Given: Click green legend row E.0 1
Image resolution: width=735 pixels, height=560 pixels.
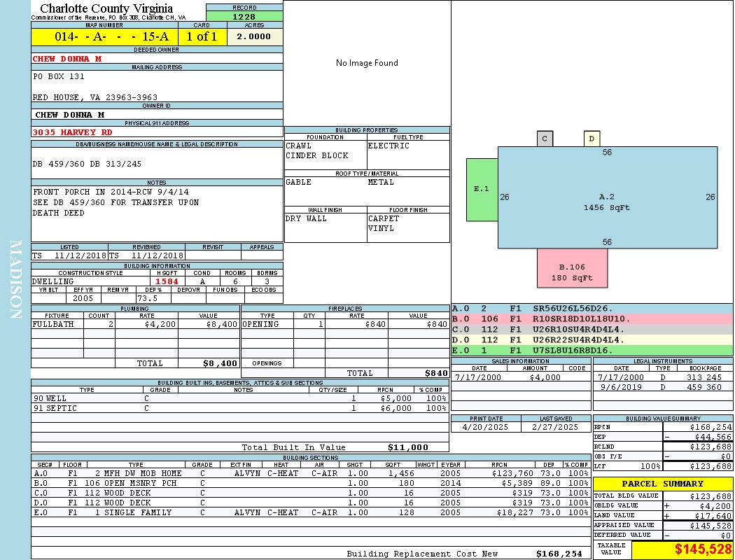Looking at the screenshot, I should click(592, 351).
